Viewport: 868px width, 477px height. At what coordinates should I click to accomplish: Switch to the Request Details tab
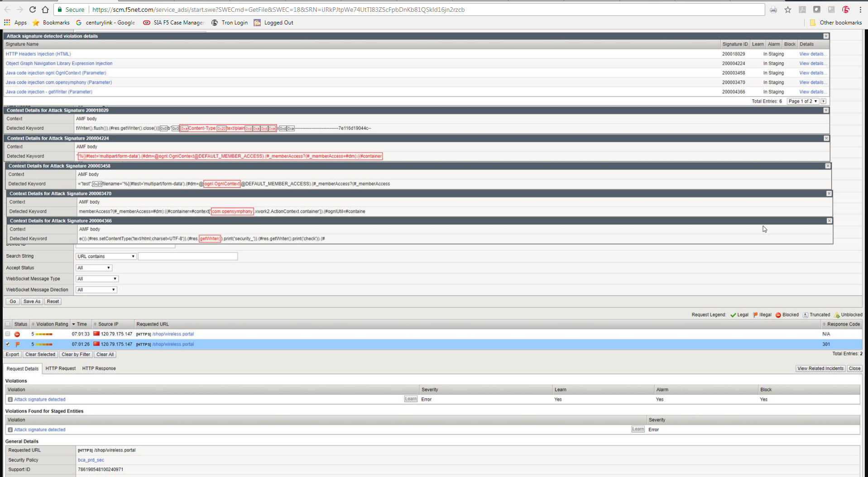click(x=23, y=369)
